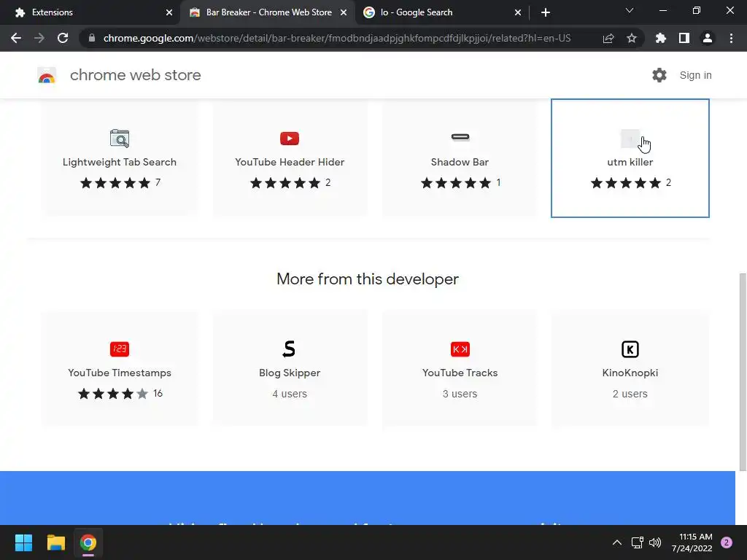
Task: Open the Extensions puzzle icon in toolbar
Action: click(661, 38)
